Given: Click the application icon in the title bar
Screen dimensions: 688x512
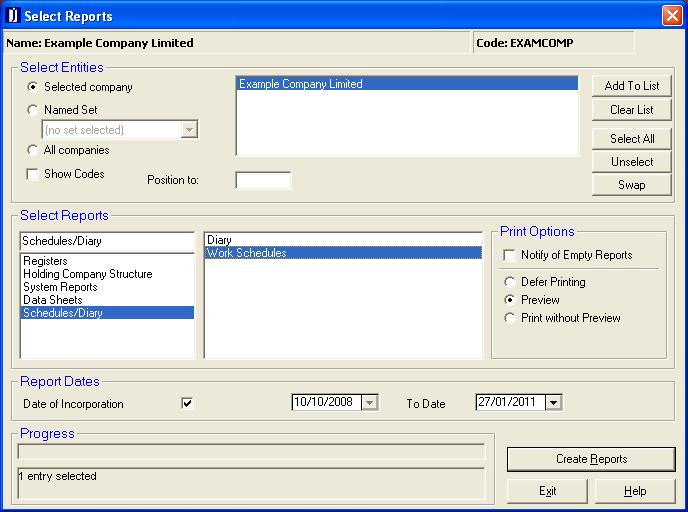Looking at the screenshot, I should pos(13,15).
